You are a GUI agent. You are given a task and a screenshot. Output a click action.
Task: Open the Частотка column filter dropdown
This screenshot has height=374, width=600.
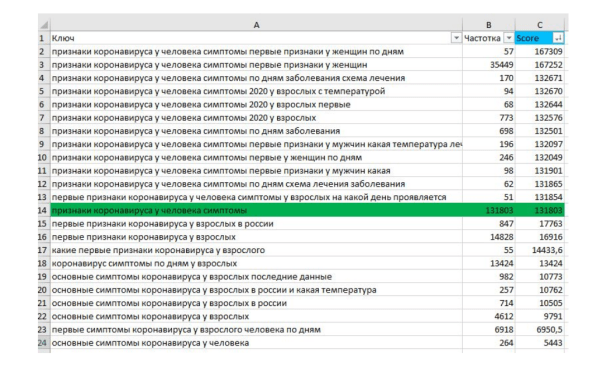[509, 38]
